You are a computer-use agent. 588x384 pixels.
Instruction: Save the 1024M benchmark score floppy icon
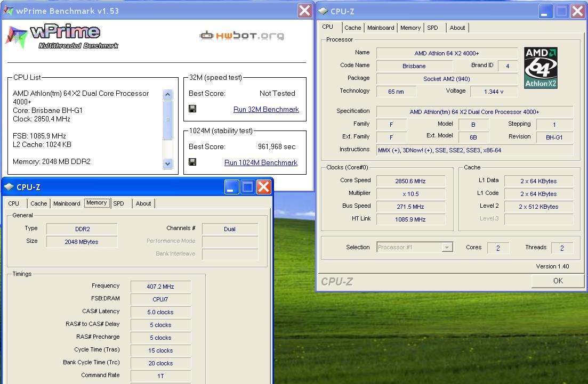point(192,162)
